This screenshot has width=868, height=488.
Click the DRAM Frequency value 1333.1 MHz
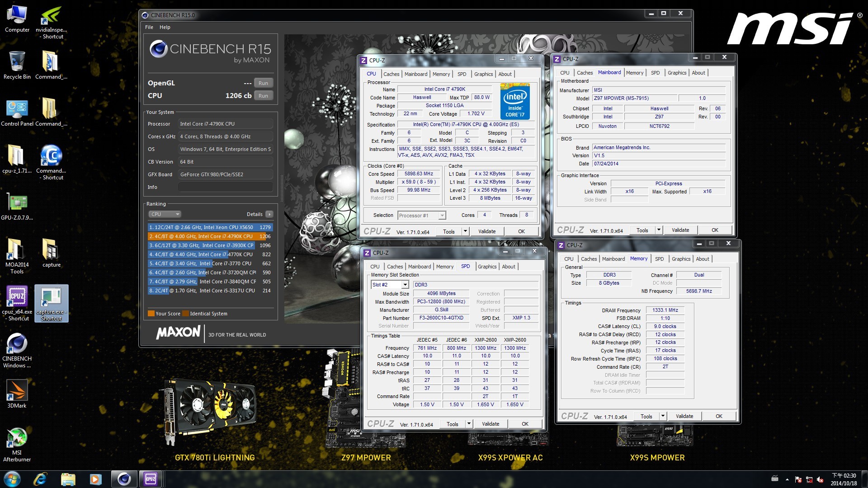[x=665, y=310]
